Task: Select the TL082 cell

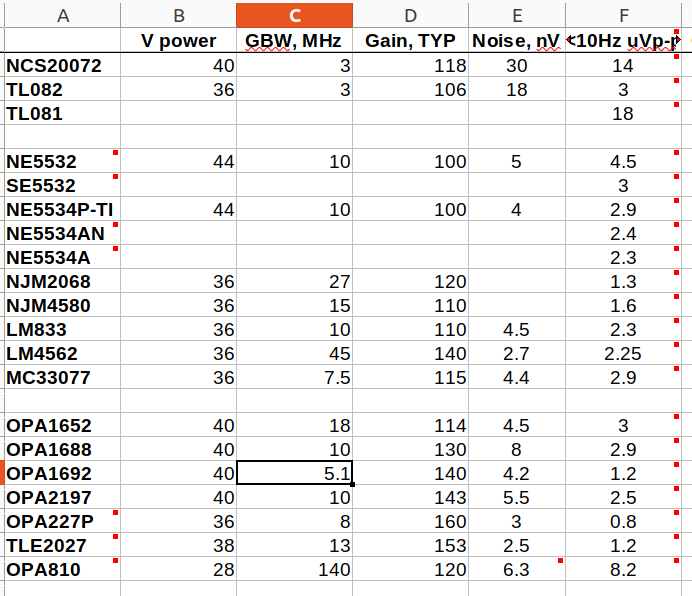Action: tap(63, 89)
